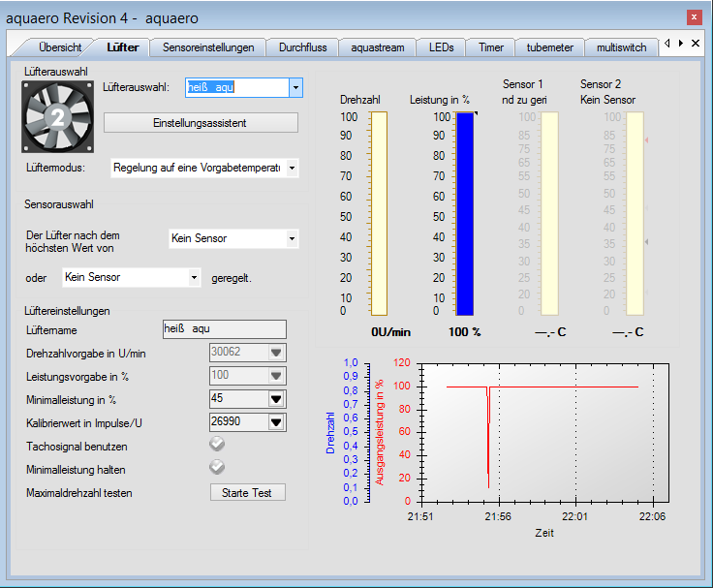Toggle Tachosignal benutzen checkbox
The height and width of the screenshot is (588, 713).
pyautogui.click(x=218, y=444)
